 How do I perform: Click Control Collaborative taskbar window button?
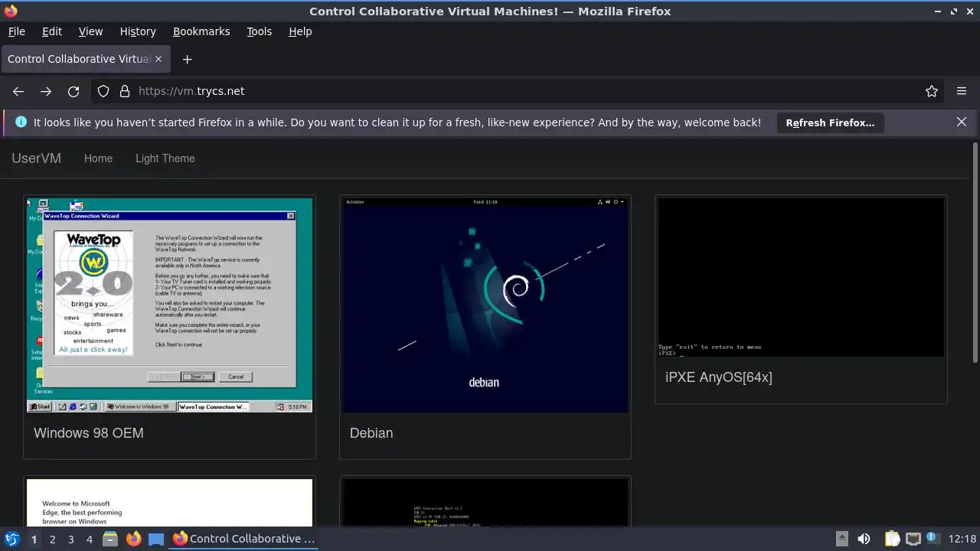coord(244,539)
